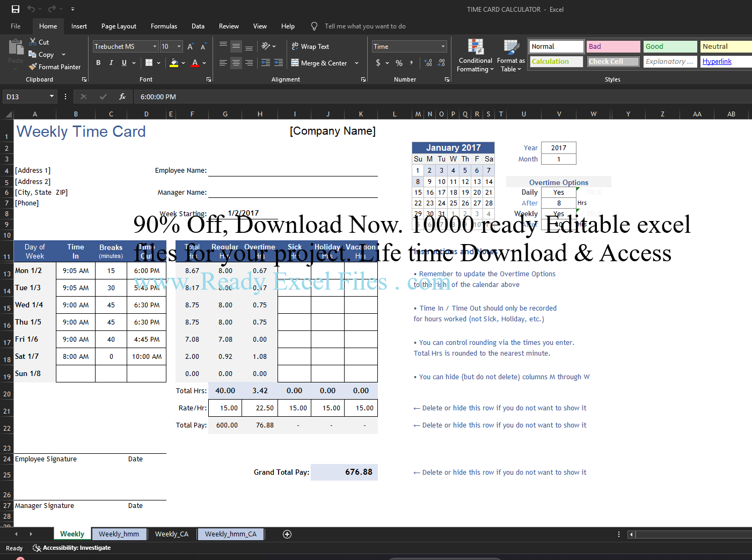
Task: Click the Bottom Align icon
Action: 249,47
